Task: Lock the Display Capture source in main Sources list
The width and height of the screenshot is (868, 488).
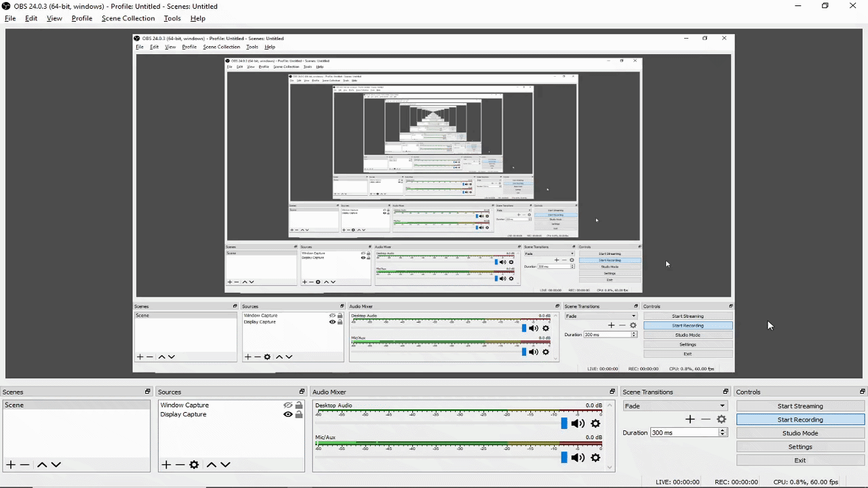Action: (298, 414)
